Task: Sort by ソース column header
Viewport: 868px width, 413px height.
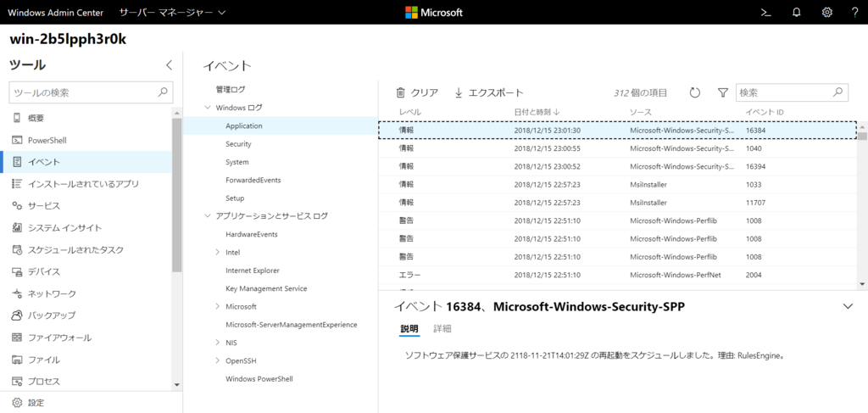Action: pos(641,112)
